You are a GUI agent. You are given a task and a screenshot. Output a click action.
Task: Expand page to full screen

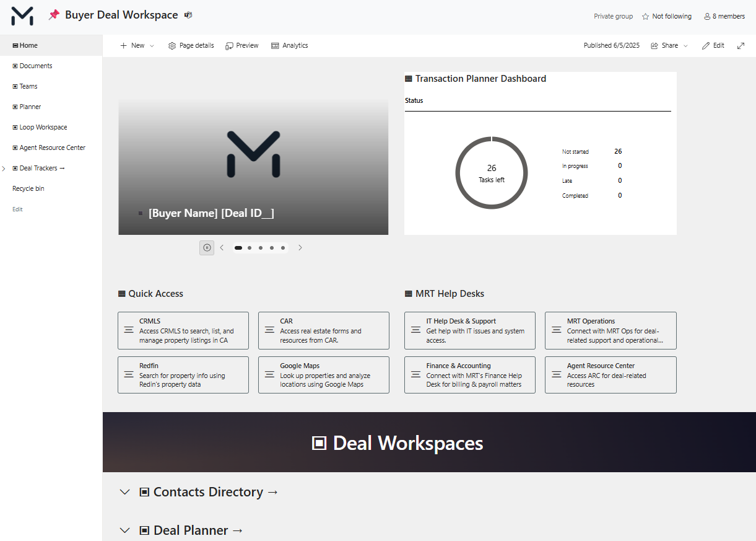(x=741, y=46)
